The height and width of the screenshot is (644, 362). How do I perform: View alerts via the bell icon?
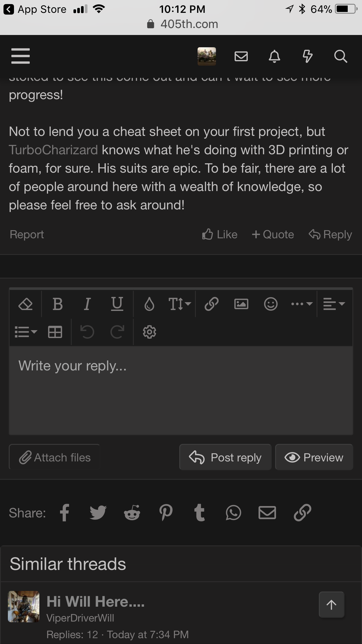coord(274,56)
